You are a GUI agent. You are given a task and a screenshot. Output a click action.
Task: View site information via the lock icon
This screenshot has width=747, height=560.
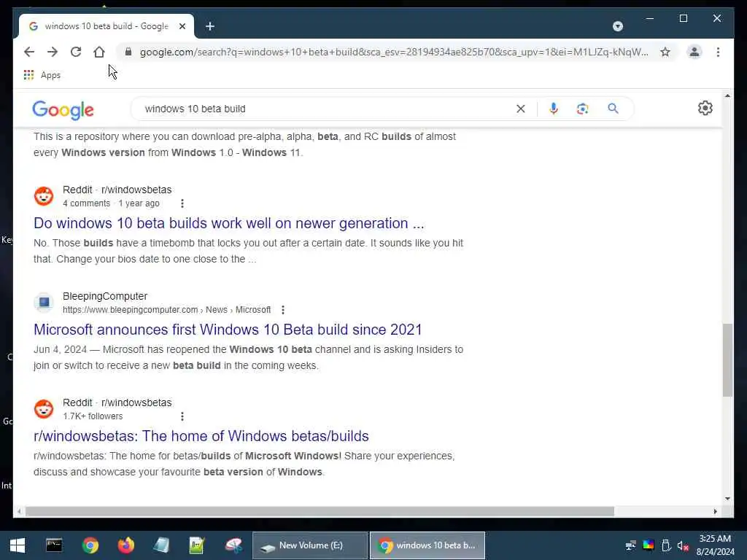tap(128, 52)
